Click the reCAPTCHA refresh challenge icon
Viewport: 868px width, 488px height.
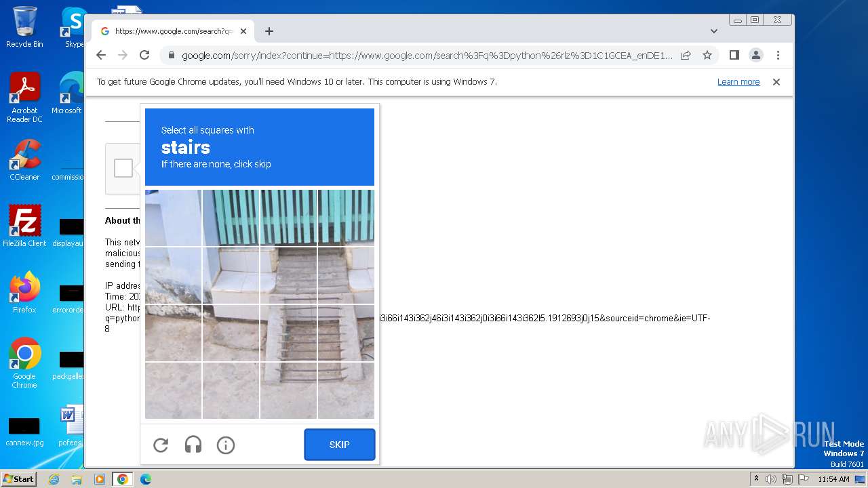161,445
